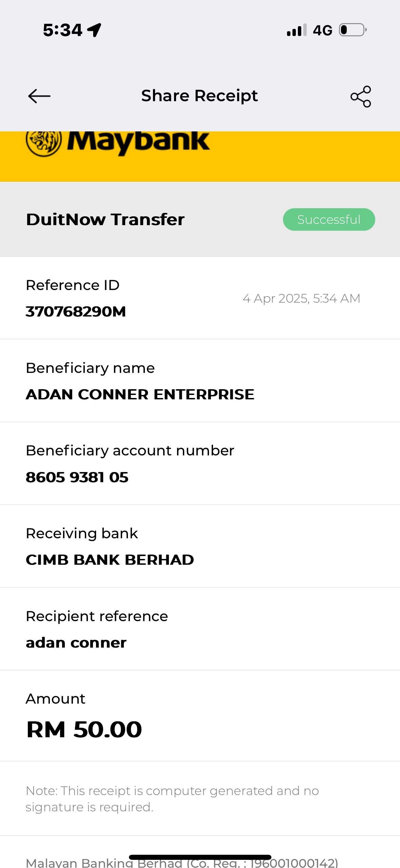Tap the 4G network indicator
Viewport: 400px width, 868px height.
pos(322,30)
